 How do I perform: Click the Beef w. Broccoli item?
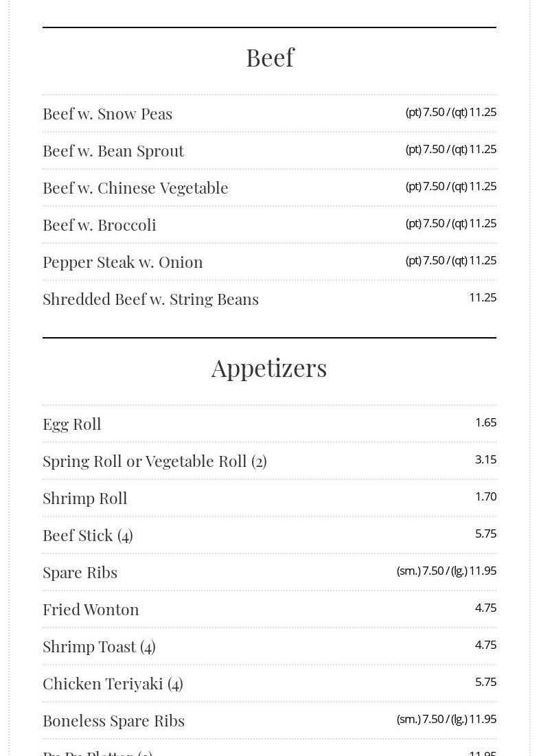100,225
